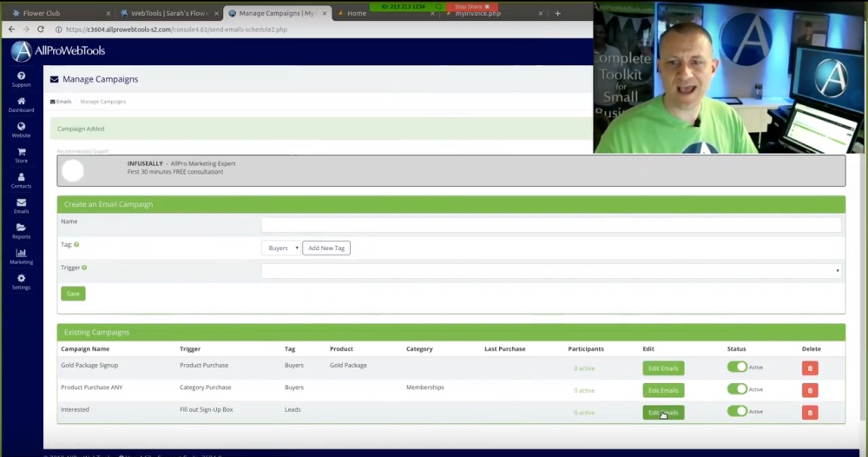Toggle Gold Package Signup status switch
The image size is (868, 457).
tap(737, 367)
